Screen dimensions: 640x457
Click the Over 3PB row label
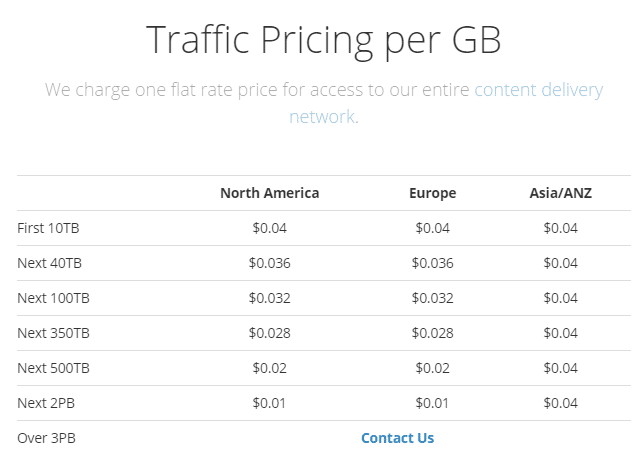click(45, 438)
